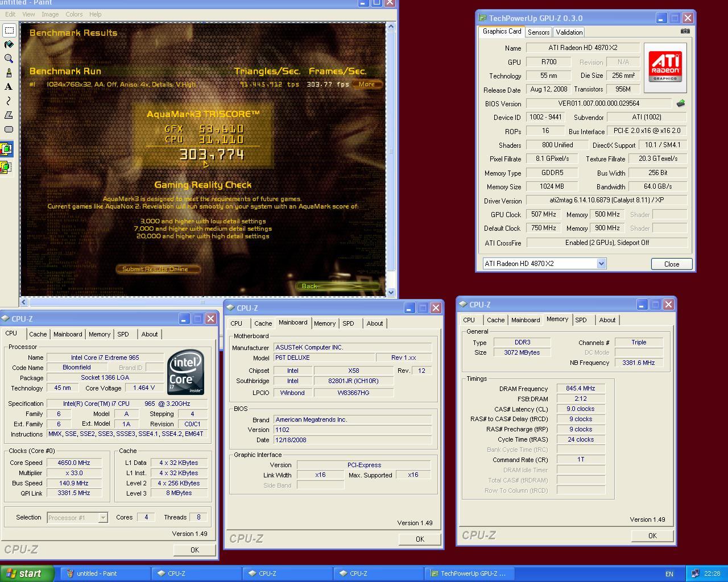The width and height of the screenshot is (728, 582).
Task: Click the Bloomfield code name field
Action: (x=76, y=368)
